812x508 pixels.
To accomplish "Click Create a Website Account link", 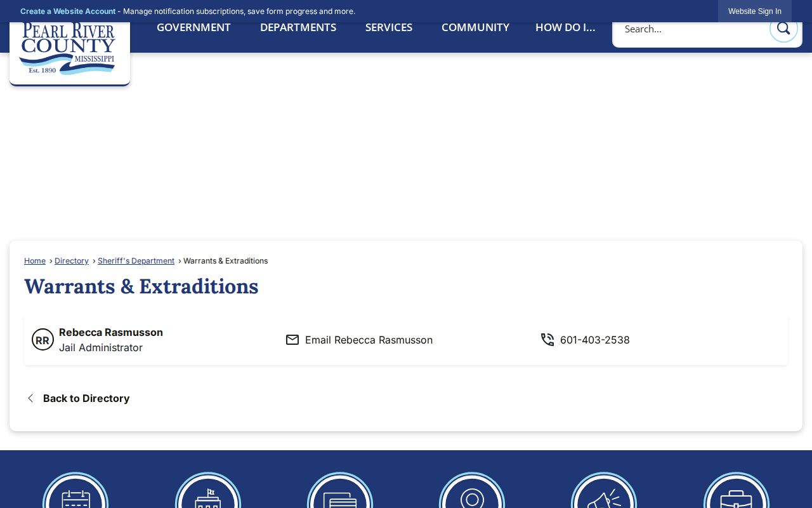I will 68,11.
